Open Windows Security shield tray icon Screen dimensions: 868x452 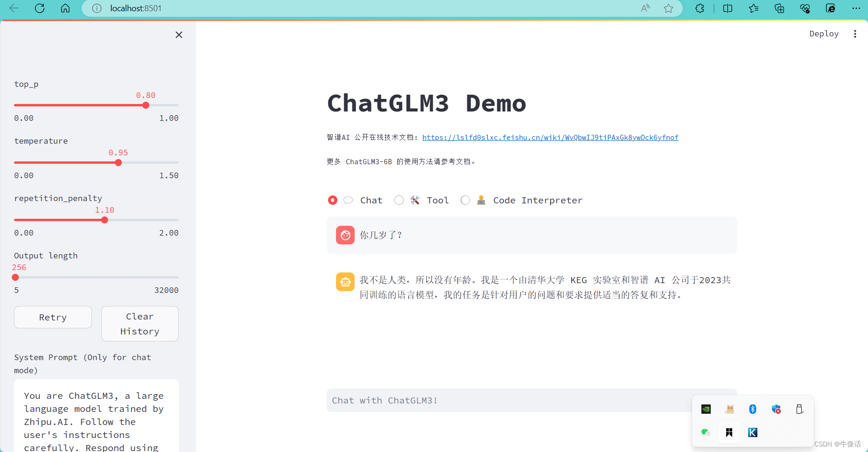point(776,409)
